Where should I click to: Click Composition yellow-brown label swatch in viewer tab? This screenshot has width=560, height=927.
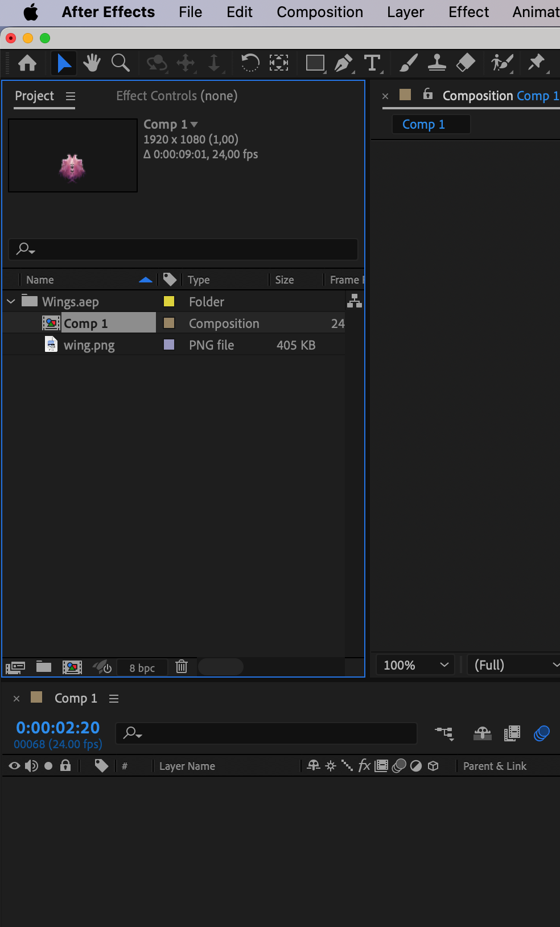pyautogui.click(x=405, y=95)
